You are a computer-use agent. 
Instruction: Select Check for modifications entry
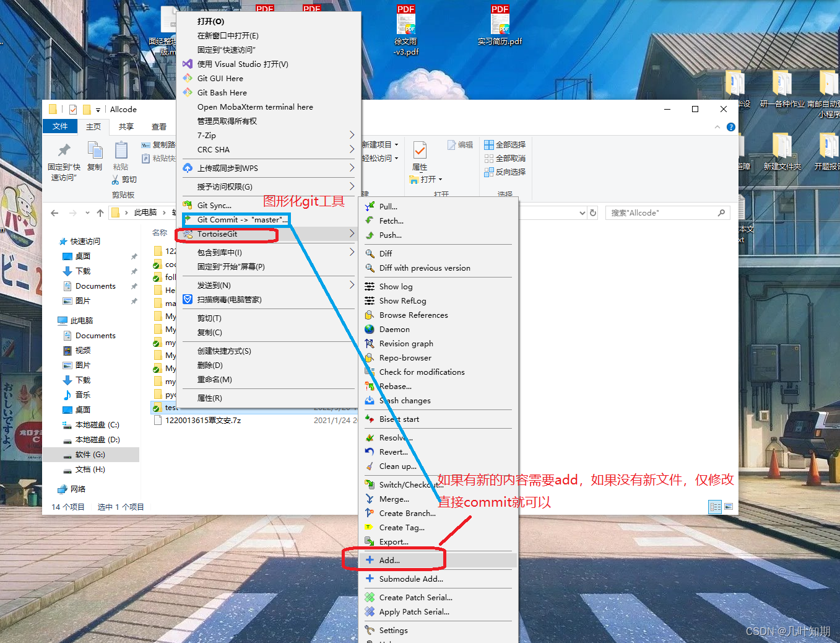coord(438,372)
